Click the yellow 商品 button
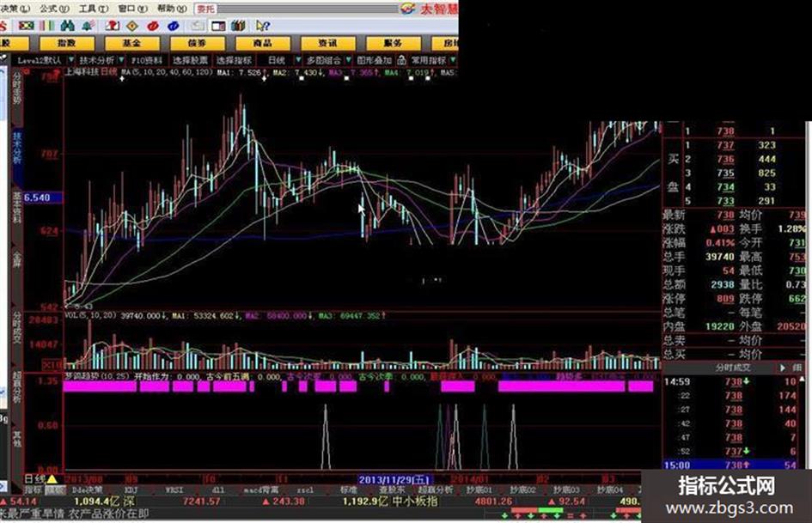 [x=262, y=43]
